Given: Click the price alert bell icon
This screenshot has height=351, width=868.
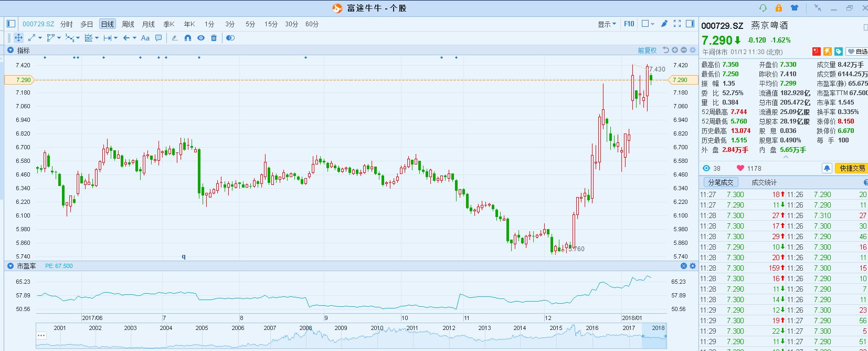Looking at the screenshot, I should (827, 168).
